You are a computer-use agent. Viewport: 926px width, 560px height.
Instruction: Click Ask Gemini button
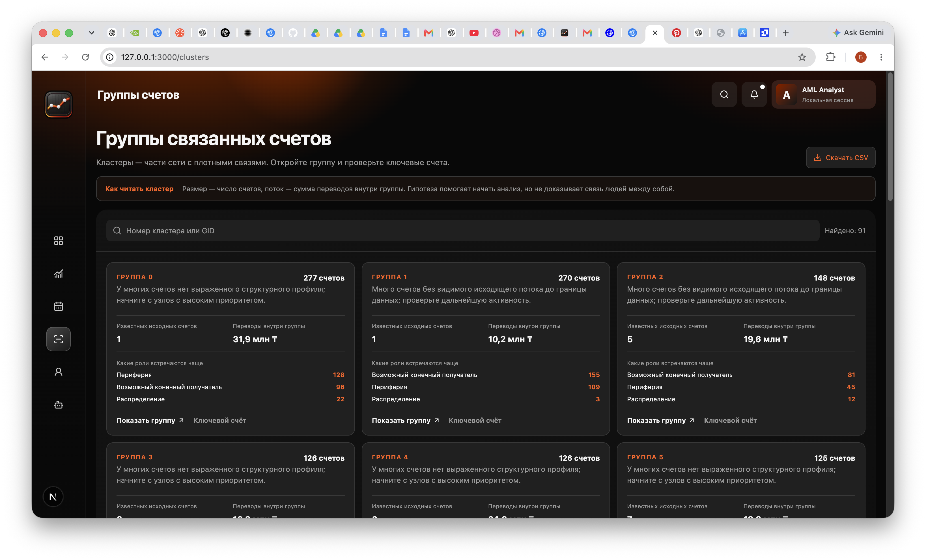[x=858, y=33]
